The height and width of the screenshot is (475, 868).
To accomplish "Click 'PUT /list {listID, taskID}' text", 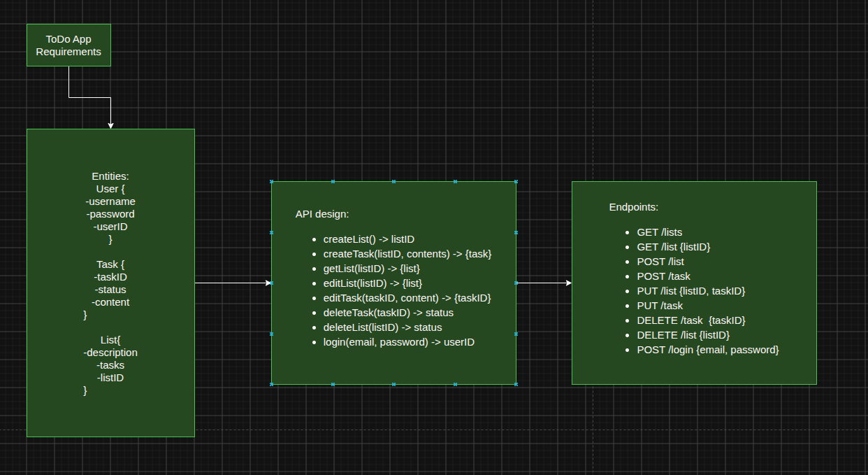I will [690, 291].
